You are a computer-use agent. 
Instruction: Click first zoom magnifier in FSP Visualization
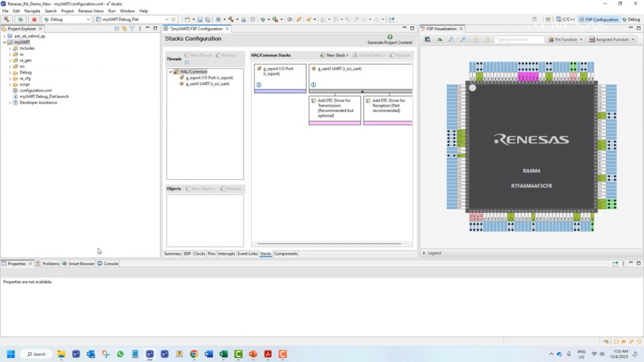451,40
